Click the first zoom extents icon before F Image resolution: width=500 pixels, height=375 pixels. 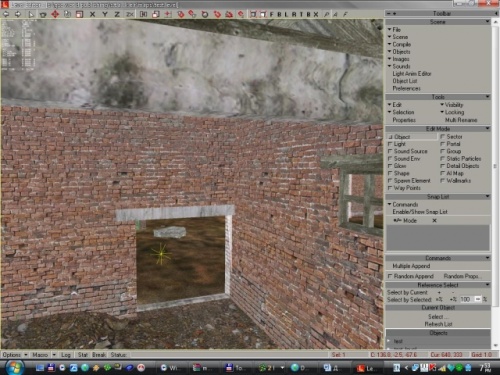(253, 14)
